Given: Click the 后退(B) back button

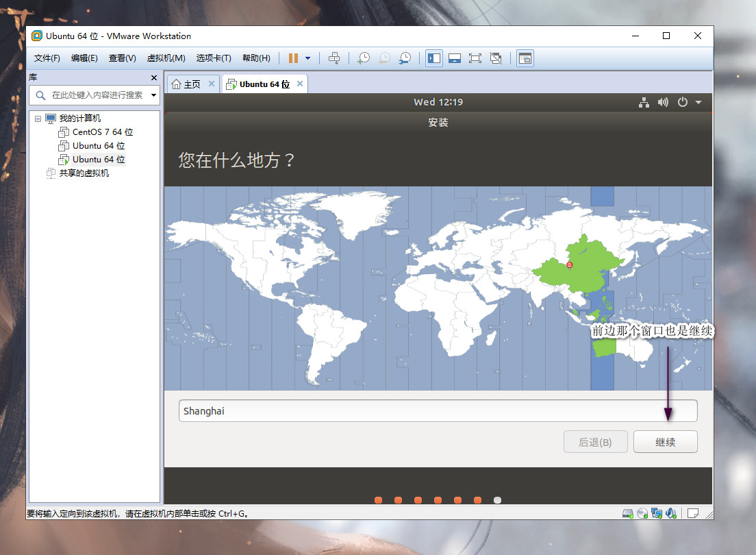Looking at the screenshot, I should [x=596, y=442].
